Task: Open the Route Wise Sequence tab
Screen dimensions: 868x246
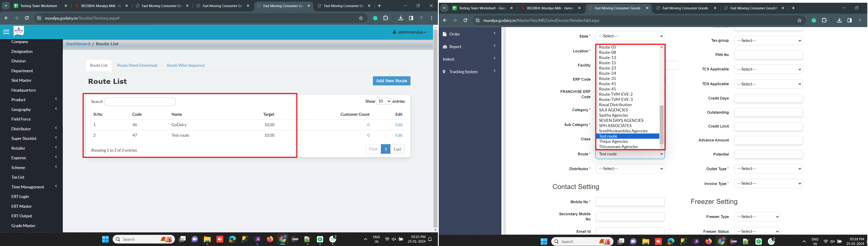Action: tap(186, 65)
